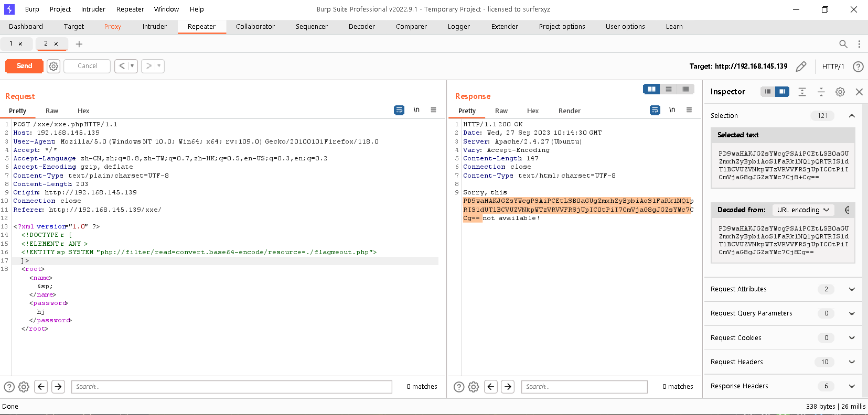Close the Inspector panel
868x415 pixels.
coord(859,92)
